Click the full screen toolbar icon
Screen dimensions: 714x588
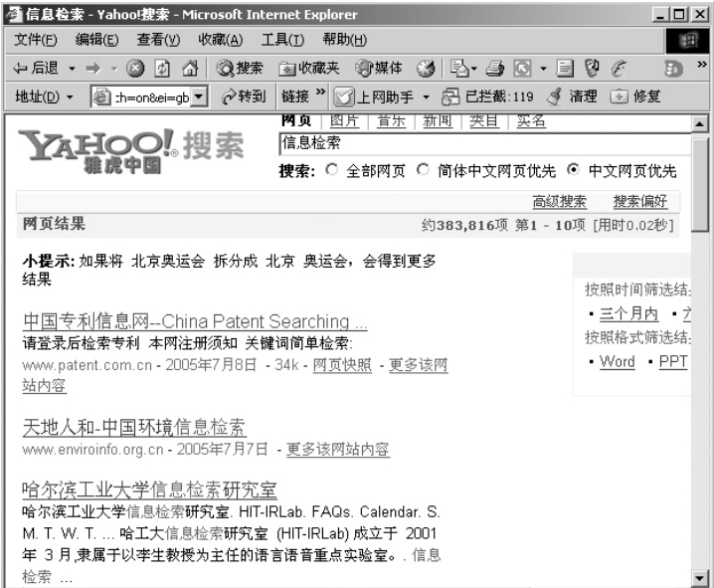pyautogui.click(x=522, y=69)
